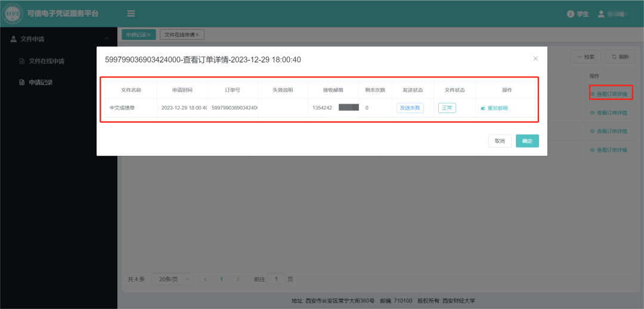
Task: Click the 共 4 条 total count text
Action: (x=137, y=279)
